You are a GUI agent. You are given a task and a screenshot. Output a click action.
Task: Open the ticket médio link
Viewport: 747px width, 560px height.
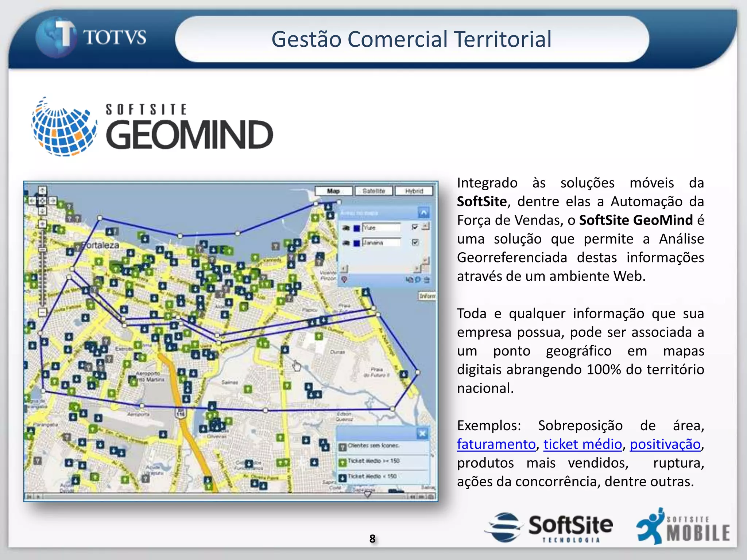tap(582, 444)
